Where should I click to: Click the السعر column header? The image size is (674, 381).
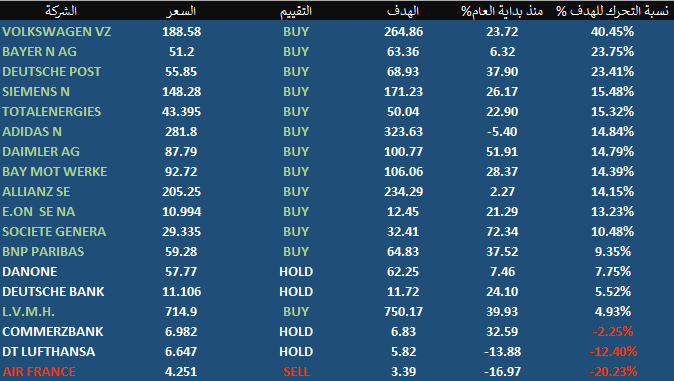(181, 11)
